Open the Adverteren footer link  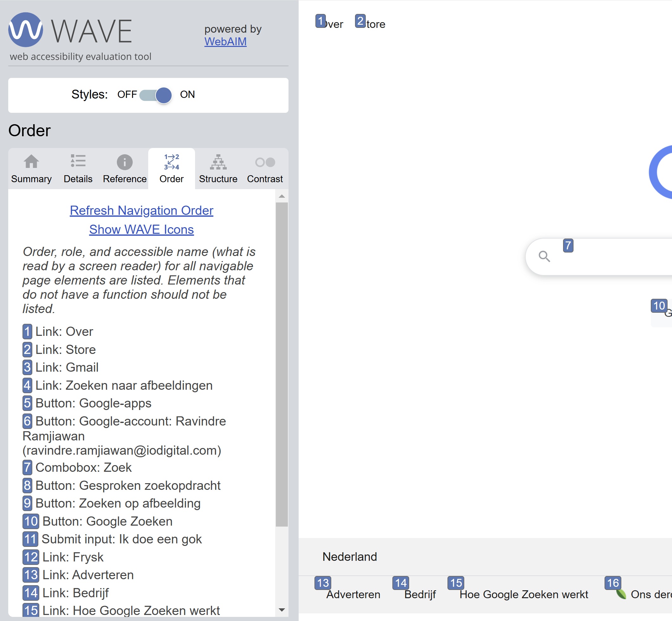coord(353,595)
